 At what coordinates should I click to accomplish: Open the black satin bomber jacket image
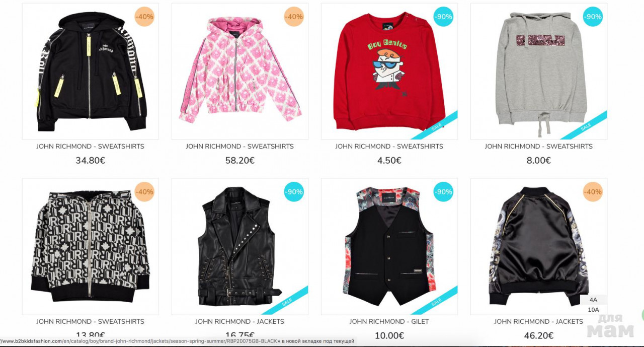(x=539, y=247)
